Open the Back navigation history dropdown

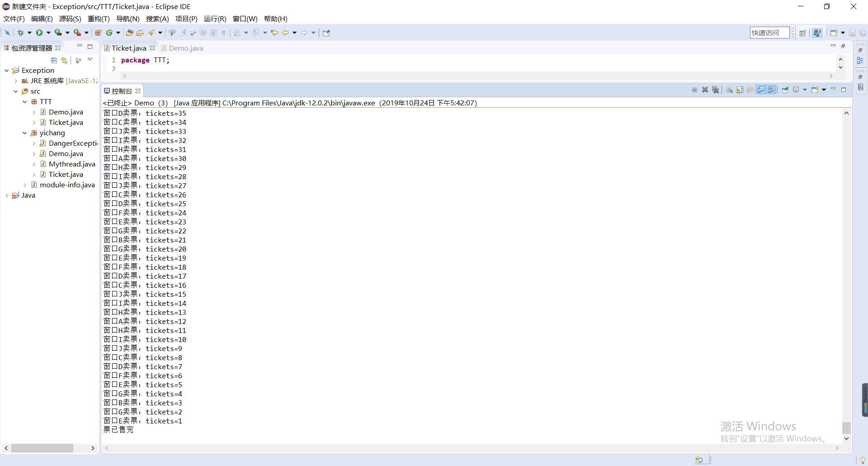click(x=294, y=33)
